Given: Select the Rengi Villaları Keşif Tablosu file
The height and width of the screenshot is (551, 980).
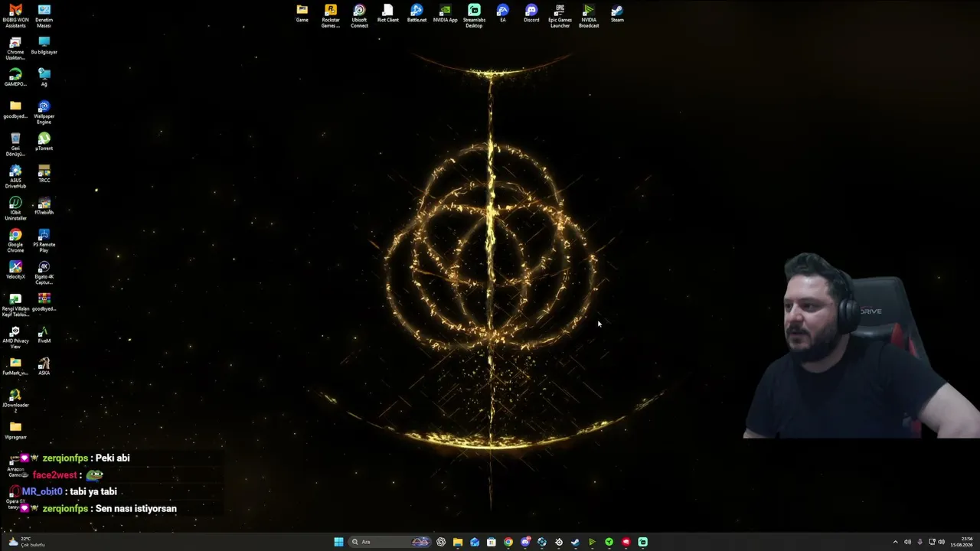Looking at the screenshot, I should [15, 305].
